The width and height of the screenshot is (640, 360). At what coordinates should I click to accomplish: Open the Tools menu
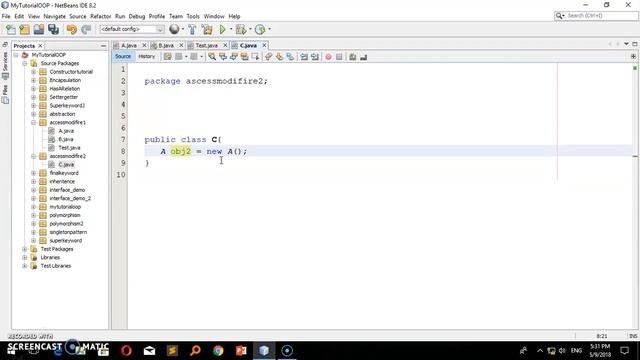click(193, 16)
